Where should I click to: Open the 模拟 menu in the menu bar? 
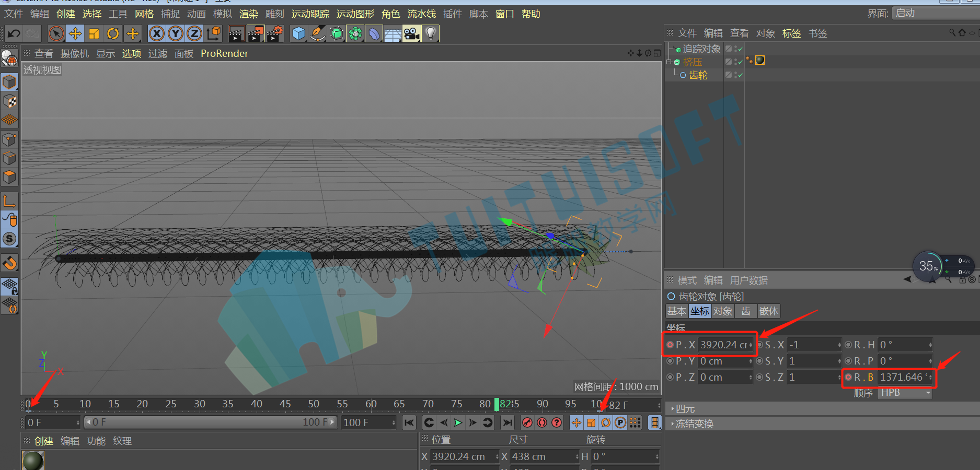pos(223,14)
